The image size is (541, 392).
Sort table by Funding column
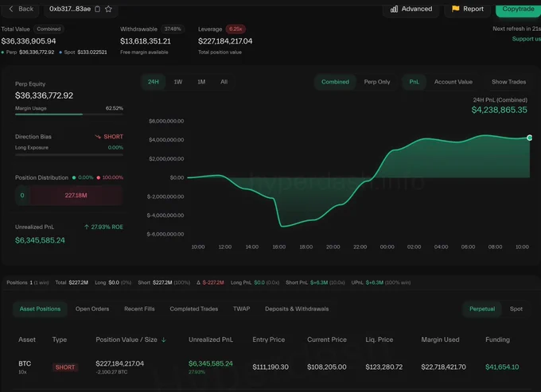pos(497,340)
